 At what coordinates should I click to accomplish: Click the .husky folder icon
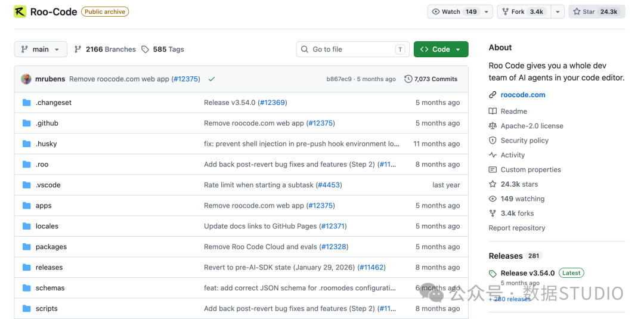tap(27, 144)
